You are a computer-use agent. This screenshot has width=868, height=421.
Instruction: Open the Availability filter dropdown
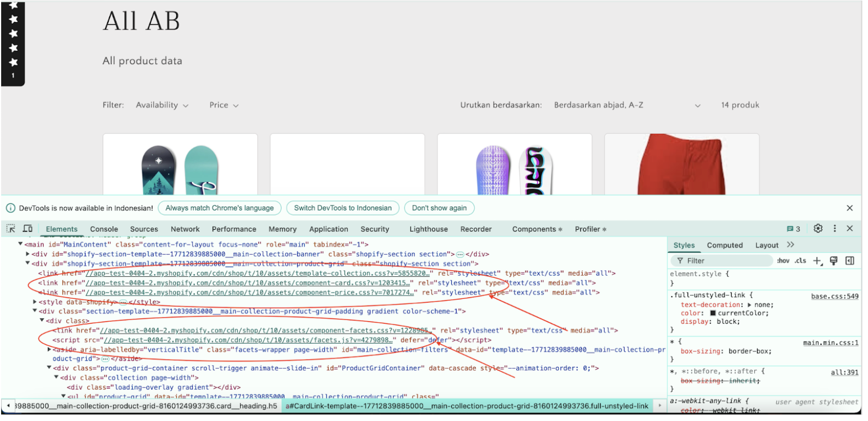click(162, 105)
